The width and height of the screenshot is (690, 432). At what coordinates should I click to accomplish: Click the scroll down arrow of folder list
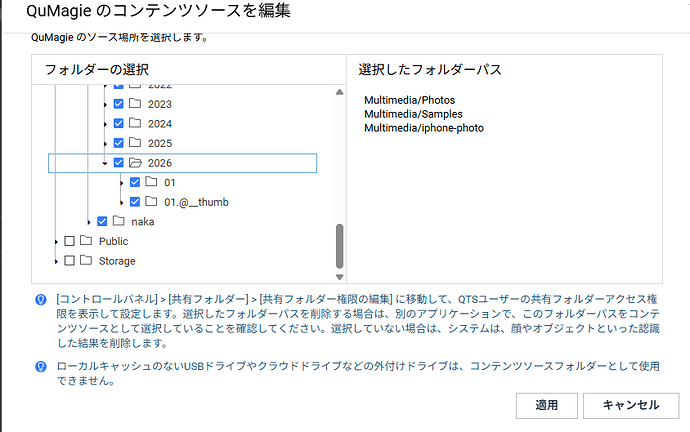tap(339, 277)
